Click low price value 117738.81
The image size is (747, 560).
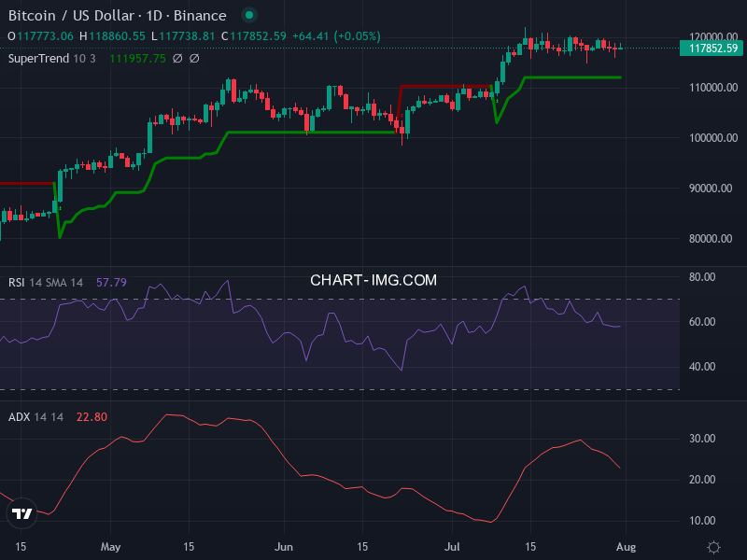click(x=187, y=36)
